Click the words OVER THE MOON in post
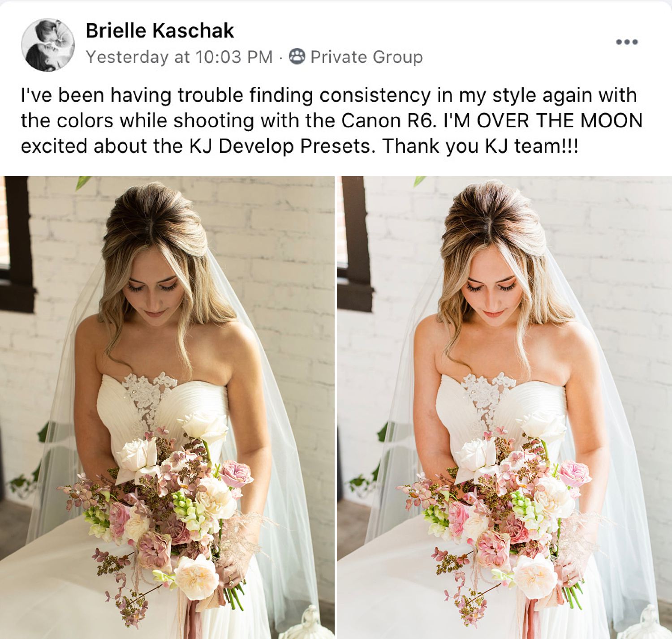 click(560, 120)
